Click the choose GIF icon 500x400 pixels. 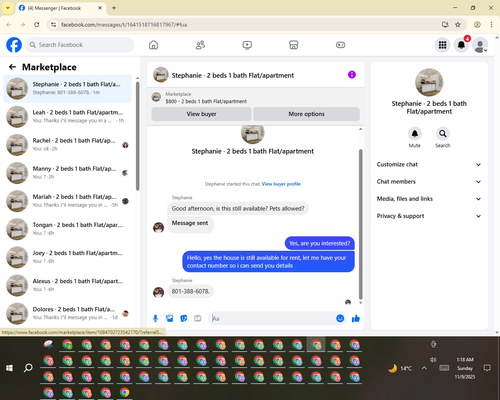click(x=198, y=318)
